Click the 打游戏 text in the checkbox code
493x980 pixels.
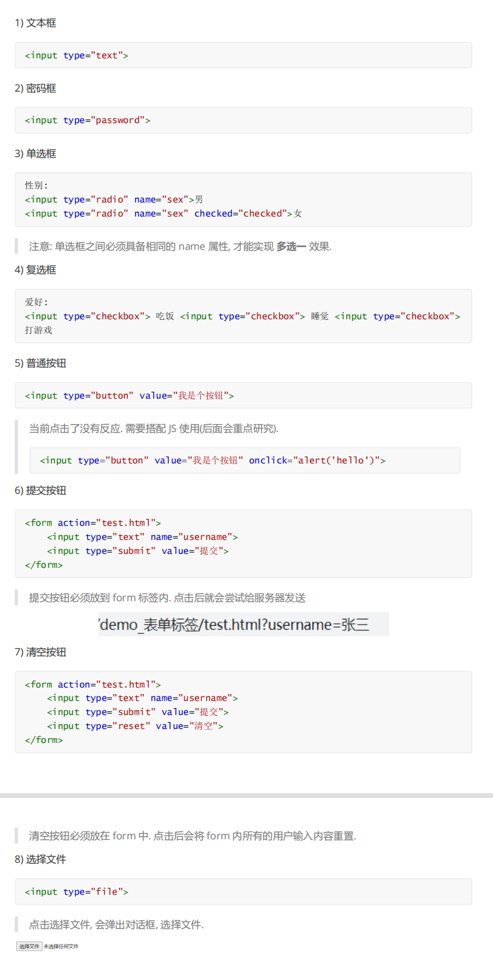click(39, 330)
